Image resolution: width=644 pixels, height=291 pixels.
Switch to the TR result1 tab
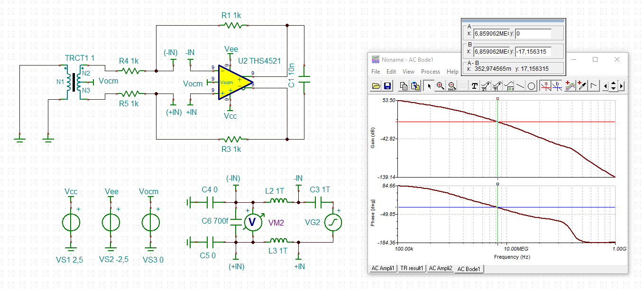click(x=412, y=268)
